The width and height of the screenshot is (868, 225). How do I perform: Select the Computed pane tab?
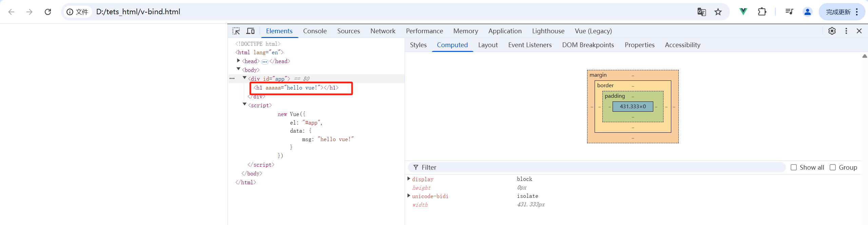pos(452,45)
